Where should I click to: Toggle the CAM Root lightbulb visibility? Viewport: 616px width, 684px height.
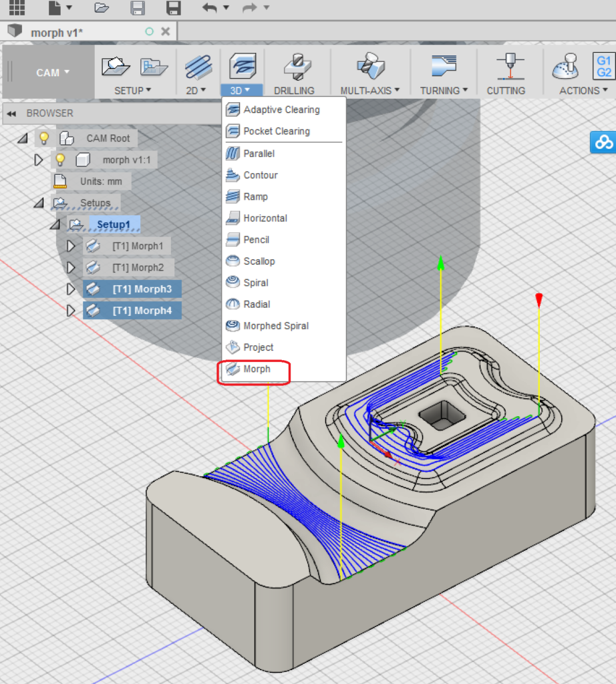[44, 138]
